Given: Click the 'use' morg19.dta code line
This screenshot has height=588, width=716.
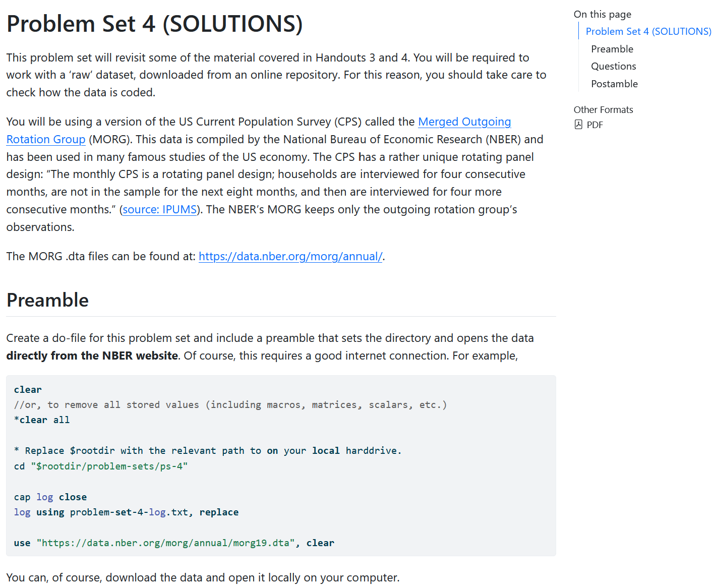Looking at the screenshot, I should [174, 543].
